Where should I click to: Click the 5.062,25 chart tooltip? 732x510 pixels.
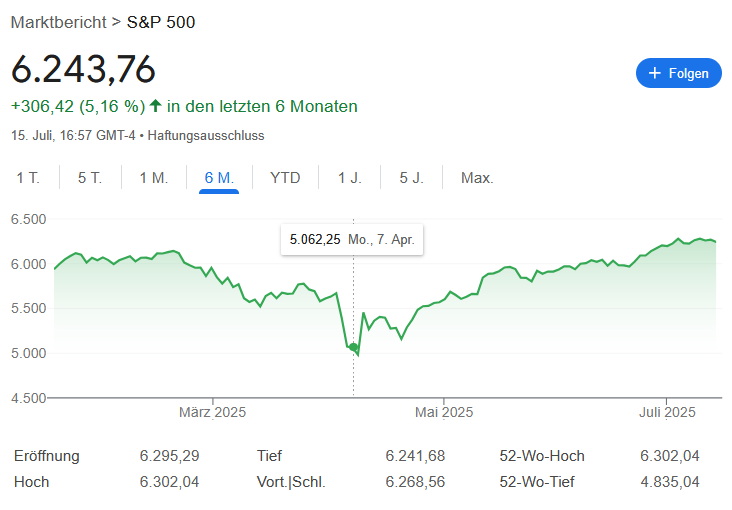click(x=351, y=240)
